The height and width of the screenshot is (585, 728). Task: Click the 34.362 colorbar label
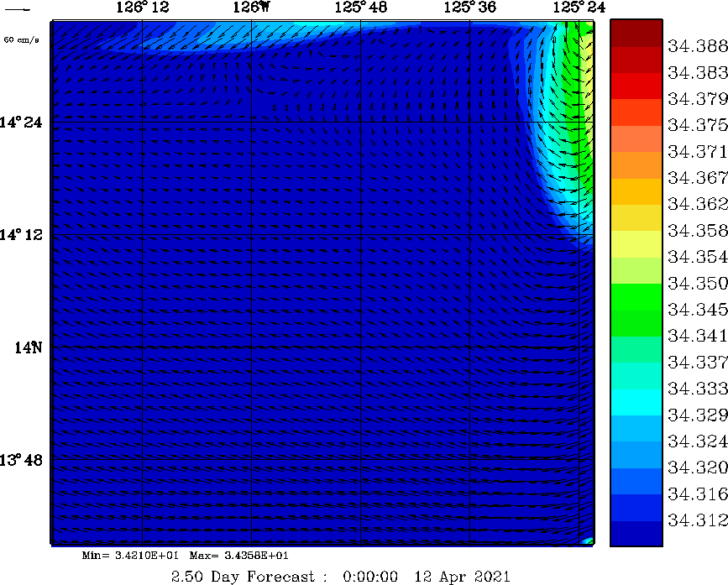point(698,204)
